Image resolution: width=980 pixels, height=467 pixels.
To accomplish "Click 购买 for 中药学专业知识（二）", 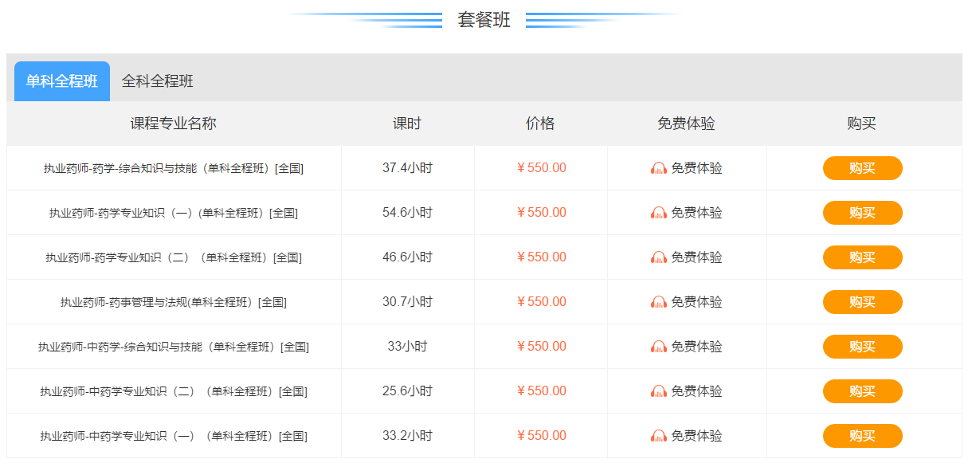I will [x=862, y=391].
